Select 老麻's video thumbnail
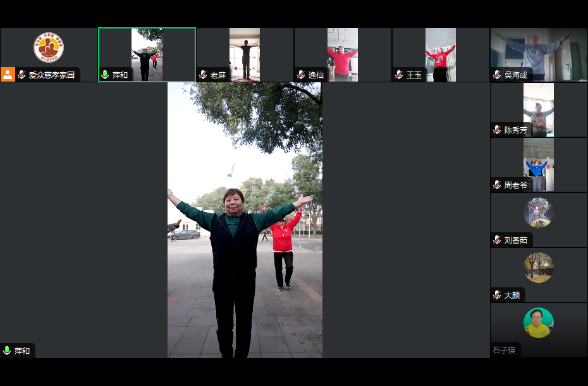Screen dimensions: 588x386 (245, 54)
